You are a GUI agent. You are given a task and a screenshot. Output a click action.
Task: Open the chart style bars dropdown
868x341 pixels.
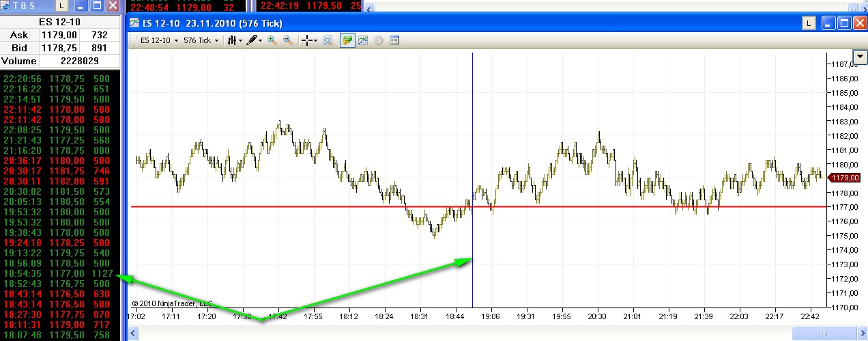(x=234, y=40)
